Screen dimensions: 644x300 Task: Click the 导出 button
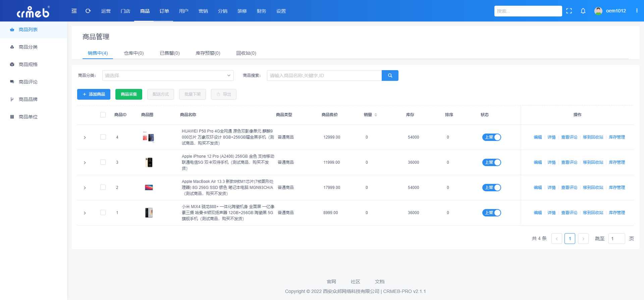[x=224, y=94]
